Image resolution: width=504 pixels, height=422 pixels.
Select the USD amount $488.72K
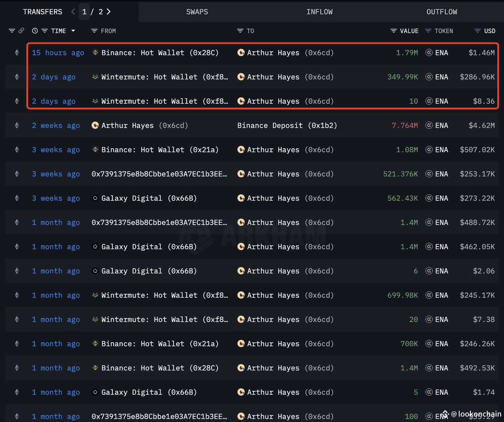coord(478,223)
